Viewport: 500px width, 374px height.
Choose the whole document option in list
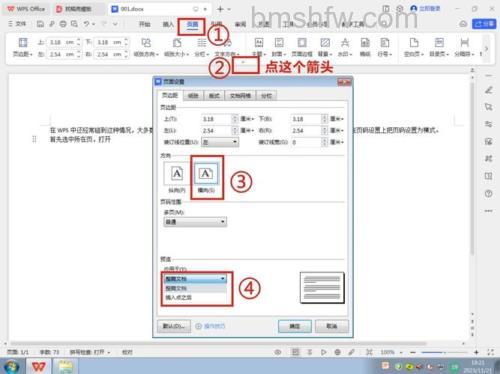pyautogui.click(x=195, y=288)
